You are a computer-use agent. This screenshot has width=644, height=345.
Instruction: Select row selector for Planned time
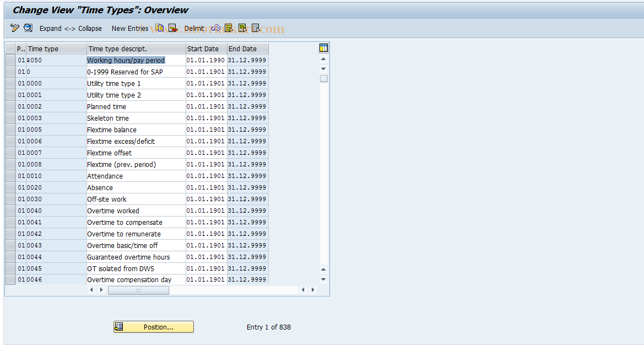point(10,106)
